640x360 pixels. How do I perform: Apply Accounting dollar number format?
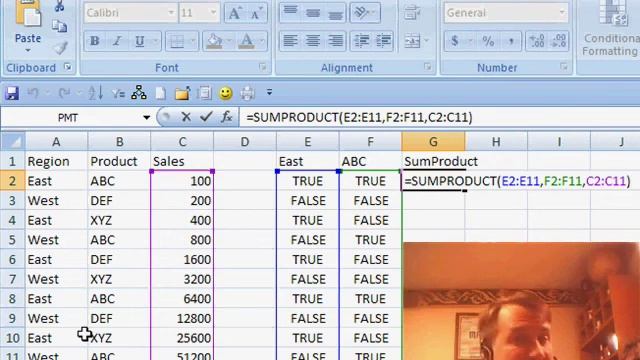coord(454,41)
